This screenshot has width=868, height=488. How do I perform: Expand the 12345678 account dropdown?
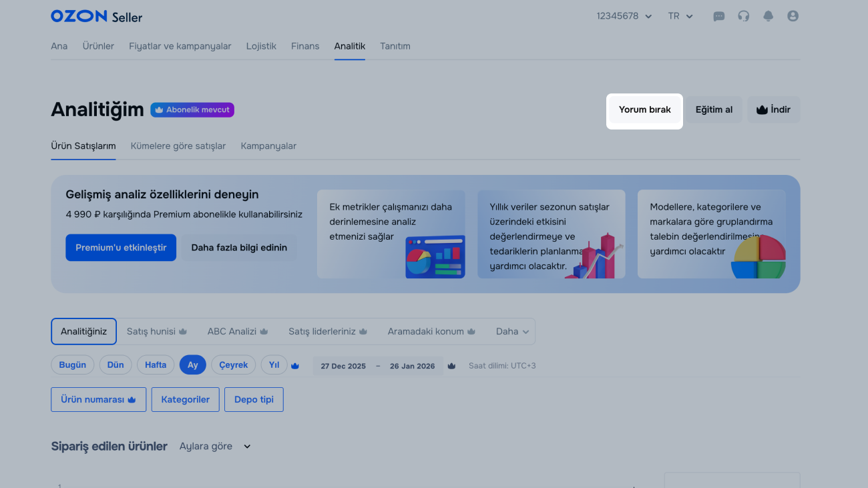[624, 16]
